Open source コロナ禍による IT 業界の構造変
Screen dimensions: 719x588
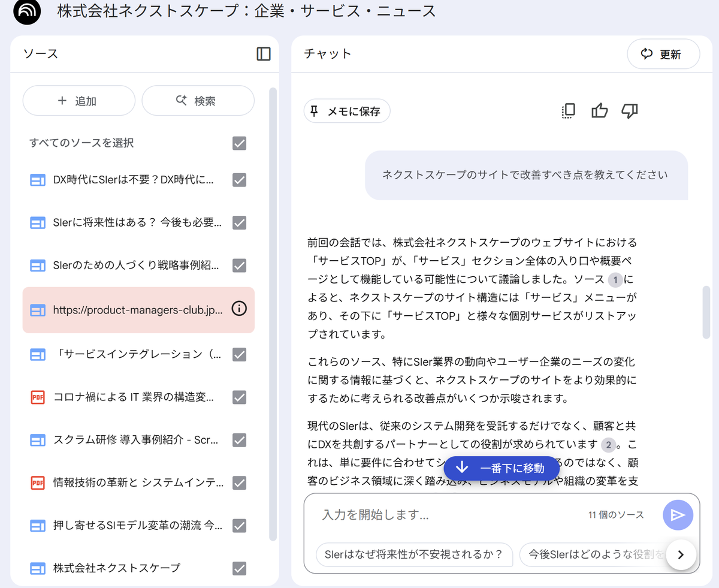pos(134,397)
